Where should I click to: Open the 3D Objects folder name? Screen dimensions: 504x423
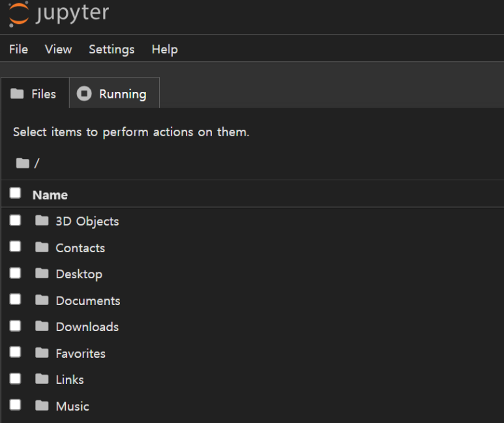(x=87, y=222)
